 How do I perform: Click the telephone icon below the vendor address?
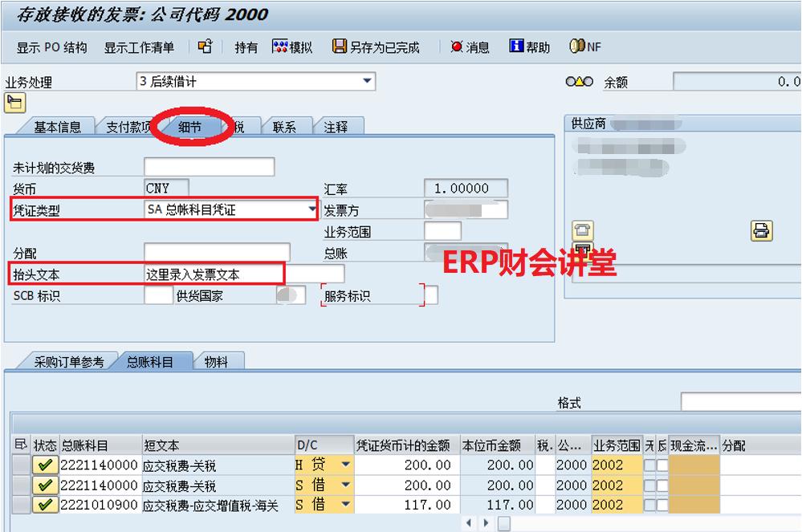(x=582, y=229)
